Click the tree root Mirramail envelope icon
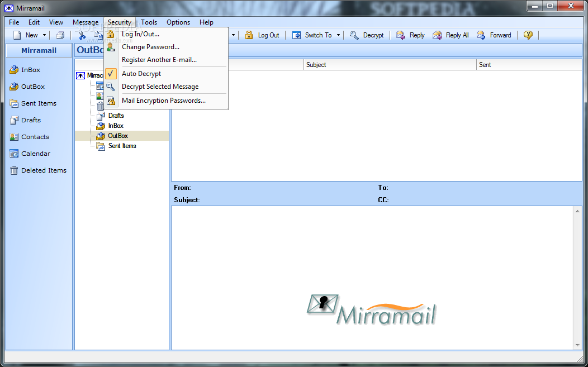This screenshot has width=588, height=367. tap(80, 76)
